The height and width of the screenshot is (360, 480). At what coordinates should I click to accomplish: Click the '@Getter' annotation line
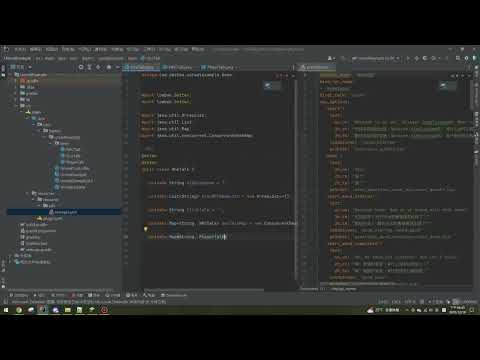(149, 156)
